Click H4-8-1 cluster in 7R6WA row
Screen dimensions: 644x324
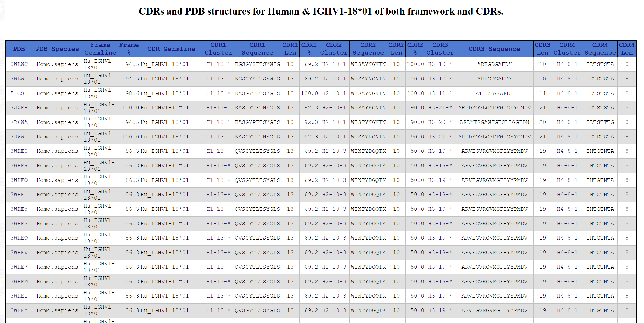(567, 122)
